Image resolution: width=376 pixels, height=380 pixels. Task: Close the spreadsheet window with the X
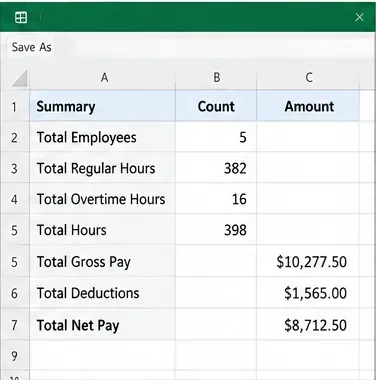(359, 17)
